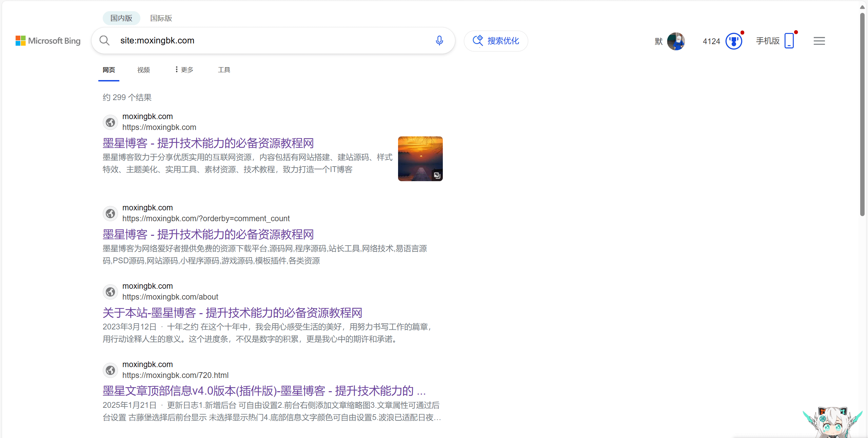Open the hamburger settings menu

819,41
